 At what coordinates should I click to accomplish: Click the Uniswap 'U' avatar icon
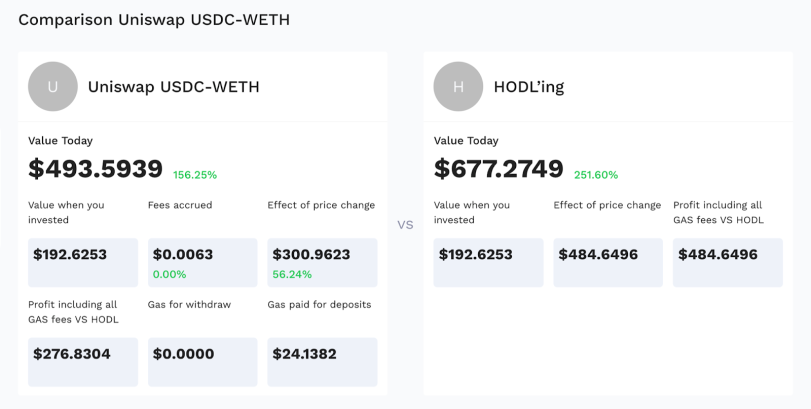click(x=53, y=86)
